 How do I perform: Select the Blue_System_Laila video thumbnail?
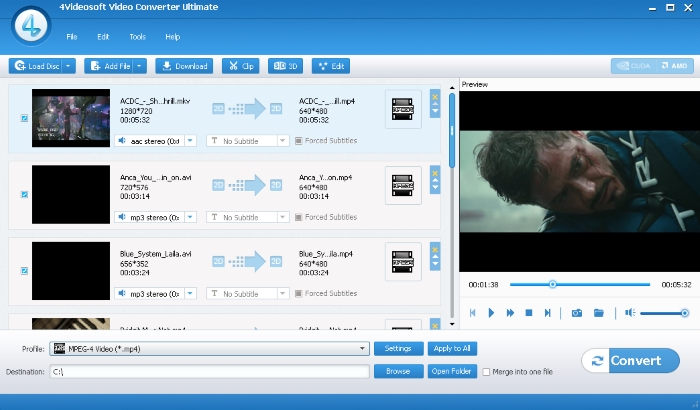pos(71,271)
